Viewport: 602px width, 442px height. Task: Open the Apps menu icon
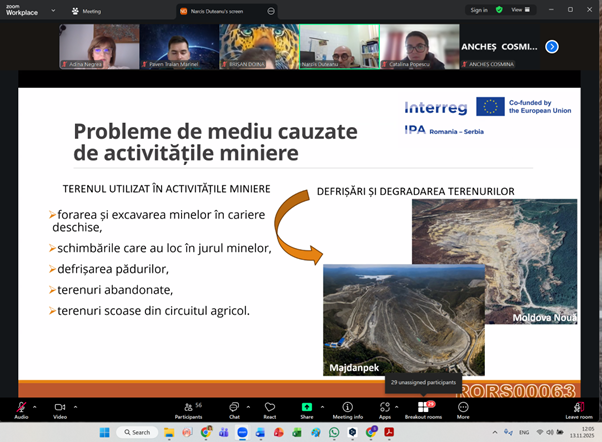pos(384,408)
